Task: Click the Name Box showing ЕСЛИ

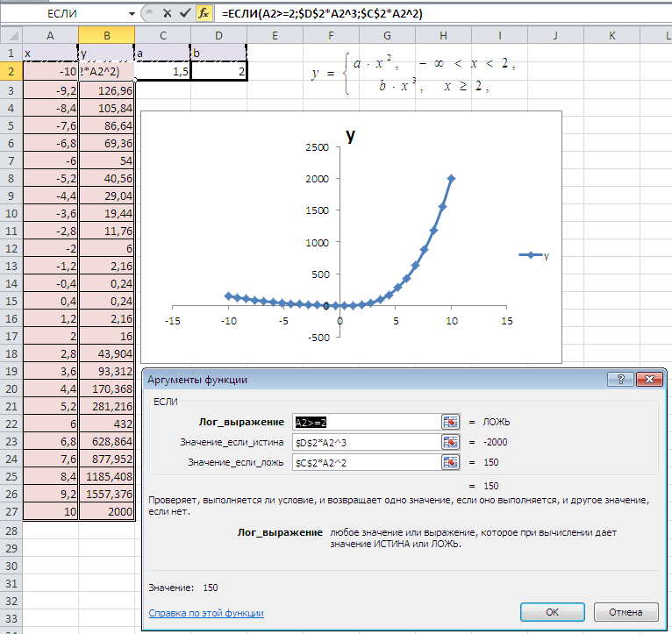Action: pos(62,14)
